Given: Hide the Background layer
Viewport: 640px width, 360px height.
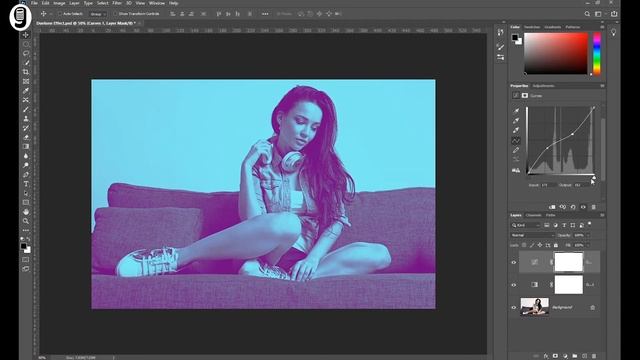Looking at the screenshot, I should pos(514,307).
